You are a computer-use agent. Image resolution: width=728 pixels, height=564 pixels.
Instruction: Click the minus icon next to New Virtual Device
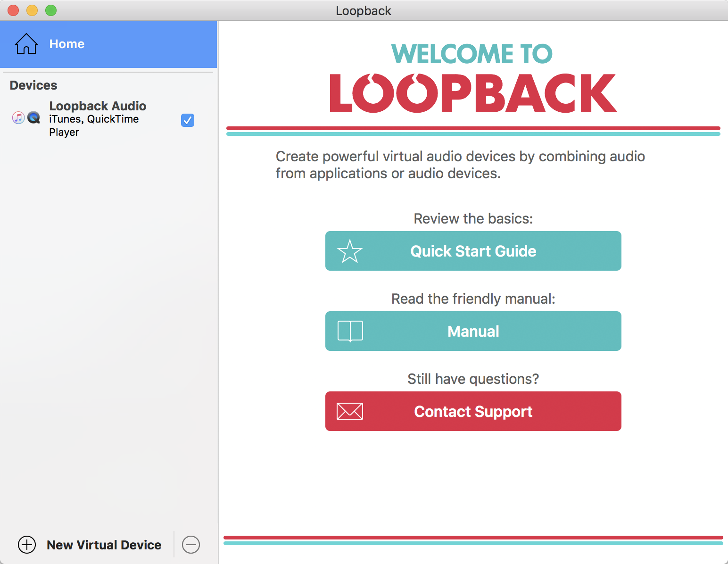[191, 545]
